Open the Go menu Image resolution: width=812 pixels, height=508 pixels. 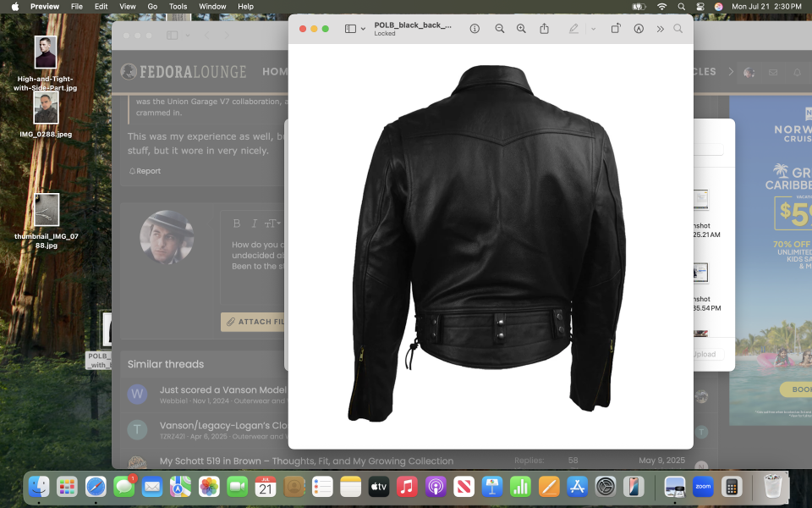[152, 6]
